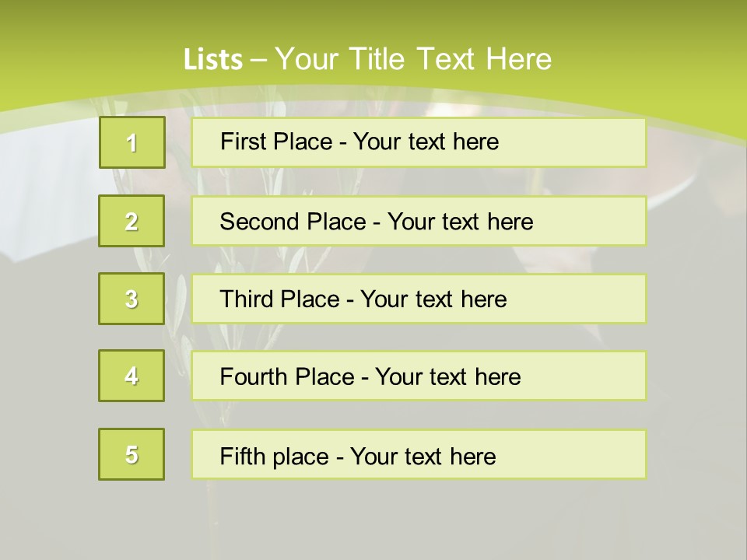Click the number 3 box
Screen dimensions: 747x560
pos(132,299)
